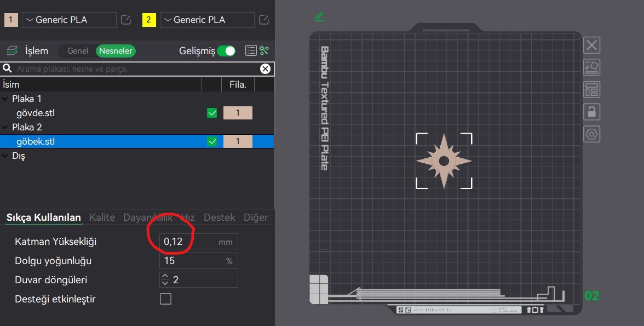Collapse the Plaka 1 tree node
The image size is (644, 326).
(x=5, y=99)
